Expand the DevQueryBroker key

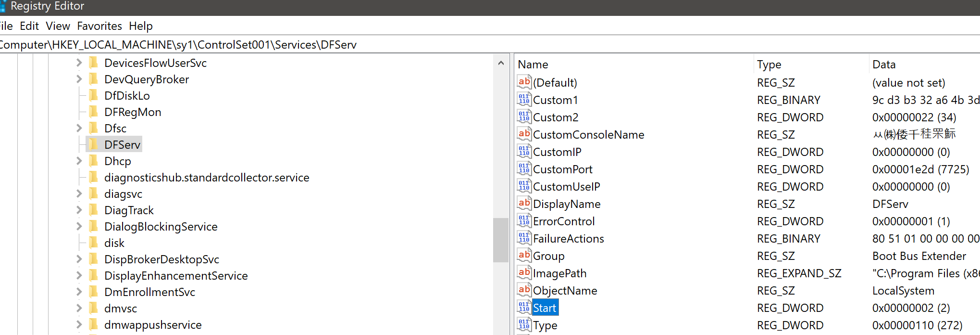(x=79, y=79)
